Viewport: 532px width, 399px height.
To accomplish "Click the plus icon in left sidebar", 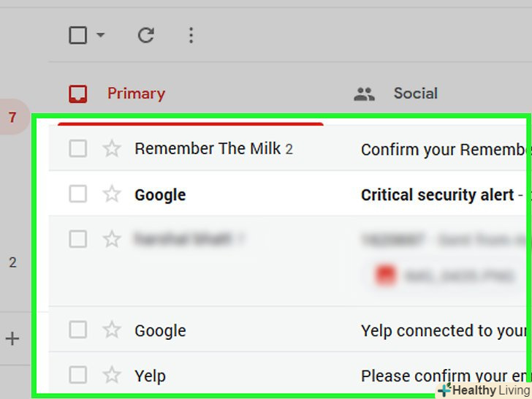I will [12, 338].
